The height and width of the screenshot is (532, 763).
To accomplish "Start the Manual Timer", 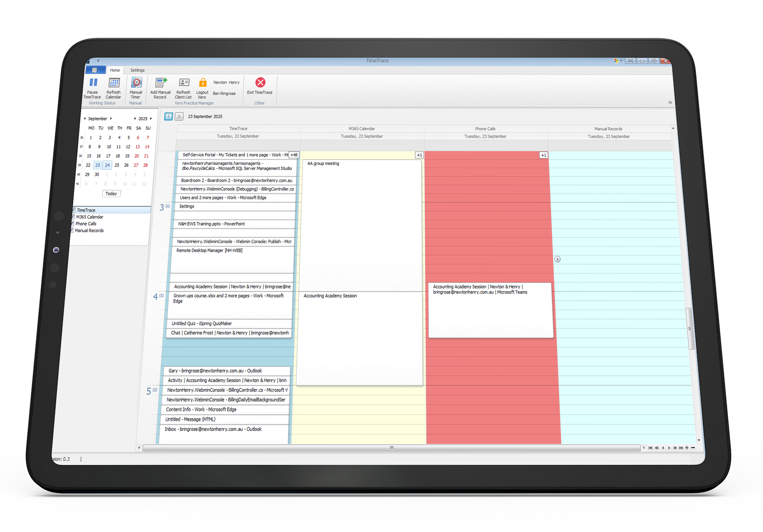I will [x=136, y=83].
